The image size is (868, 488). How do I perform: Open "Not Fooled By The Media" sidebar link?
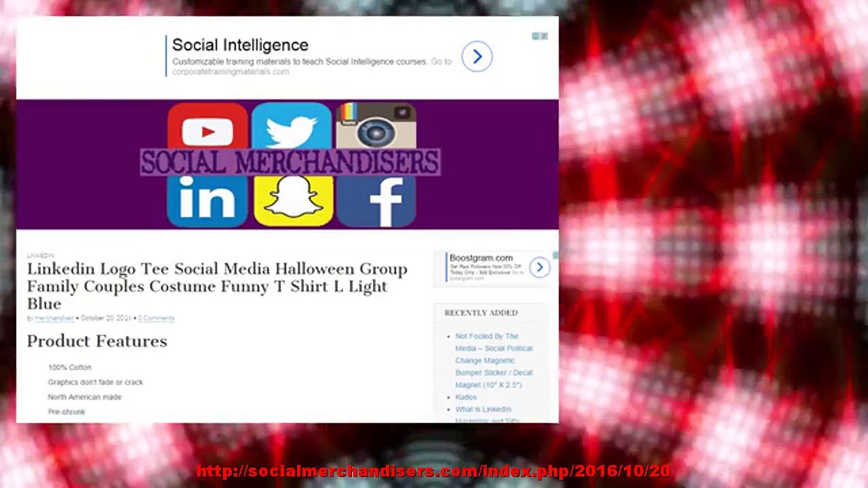[494, 361]
